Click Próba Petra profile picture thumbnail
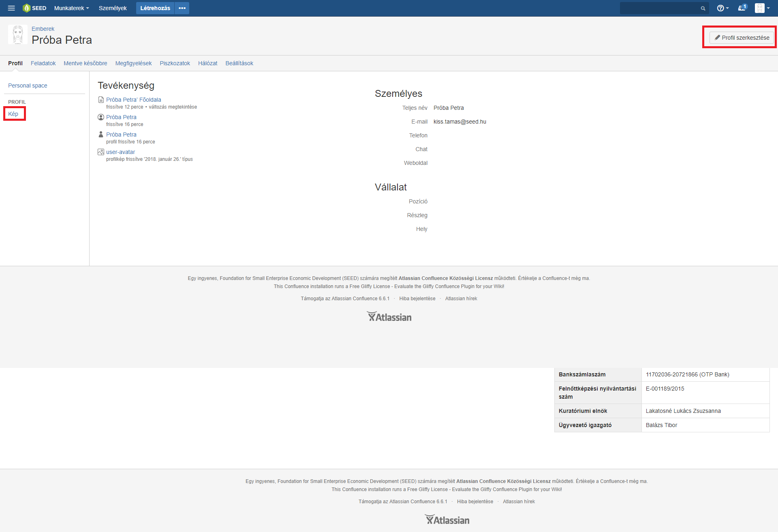778x532 pixels. pos(18,35)
